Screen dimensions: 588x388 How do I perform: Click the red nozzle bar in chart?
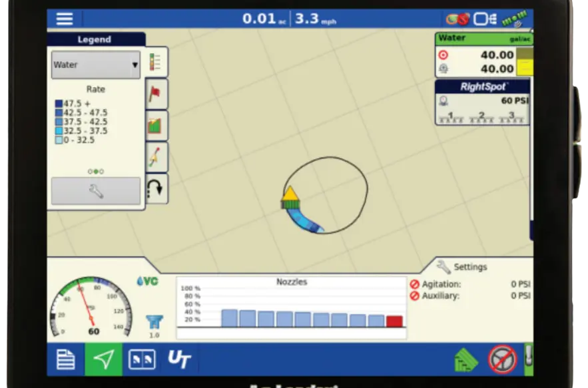(x=395, y=321)
